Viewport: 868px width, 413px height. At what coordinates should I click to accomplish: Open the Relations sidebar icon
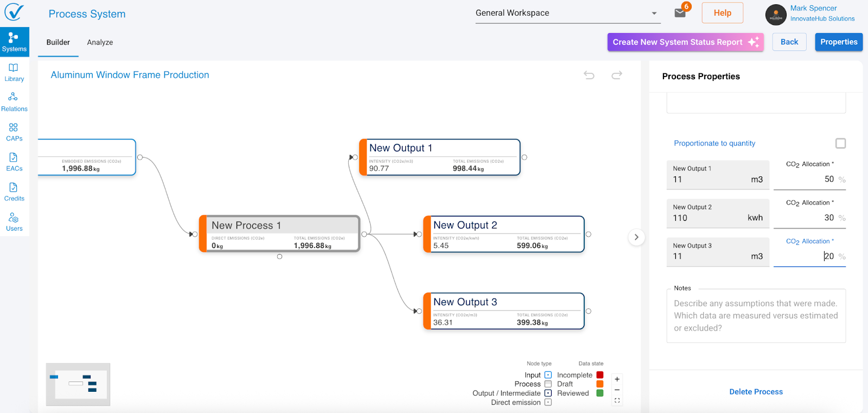(14, 102)
